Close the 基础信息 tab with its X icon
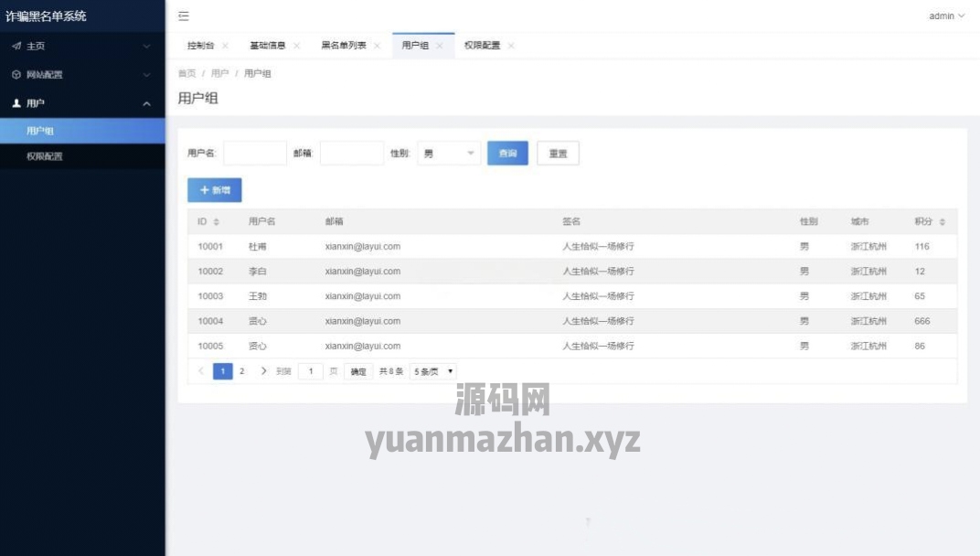 296,46
